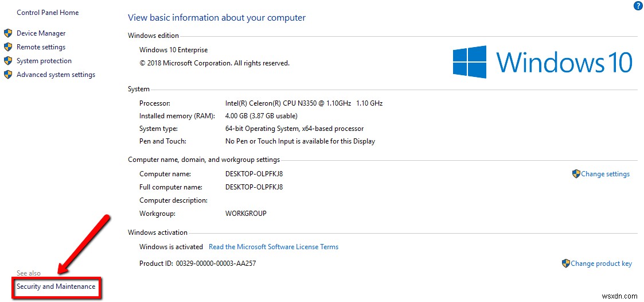Click the 'Windows 10 Enterprise' edition text

pyautogui.click(x=173, y=50)
